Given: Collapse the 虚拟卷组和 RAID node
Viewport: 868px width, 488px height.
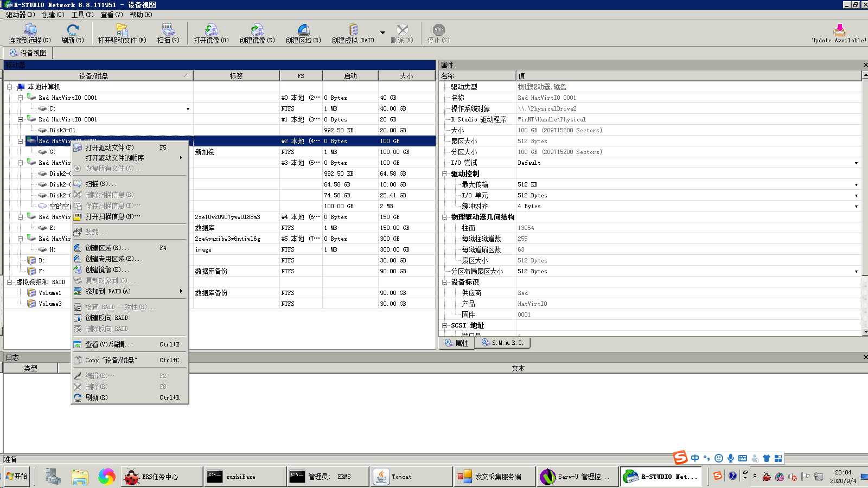Looking at the screenshot, I should (9, 282).
